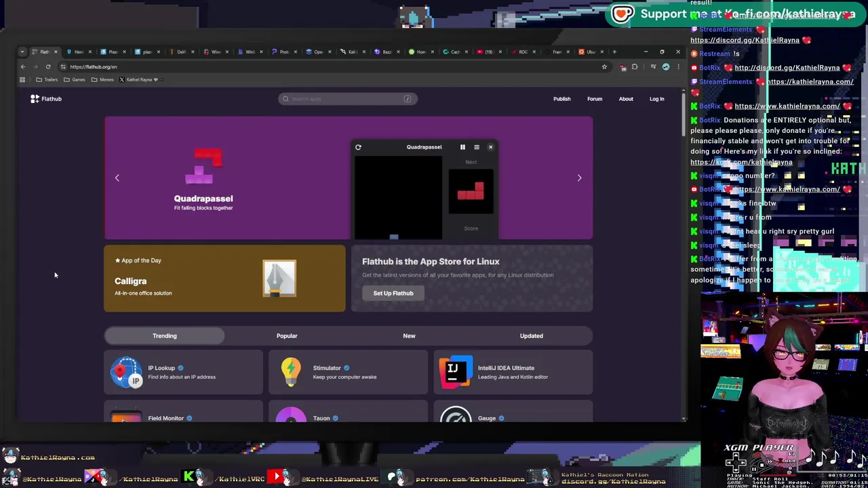The image size is (868, 488).
Task: Open the IP Lookup app icon
Action: [126, 372]
